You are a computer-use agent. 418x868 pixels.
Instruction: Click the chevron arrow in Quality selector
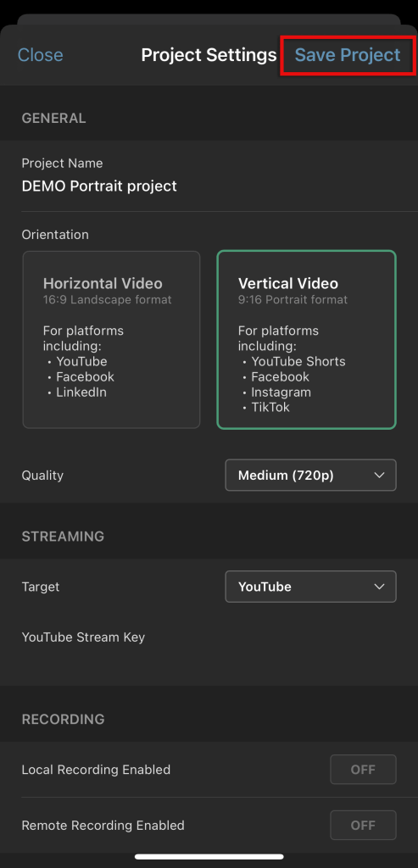point(379,475)
